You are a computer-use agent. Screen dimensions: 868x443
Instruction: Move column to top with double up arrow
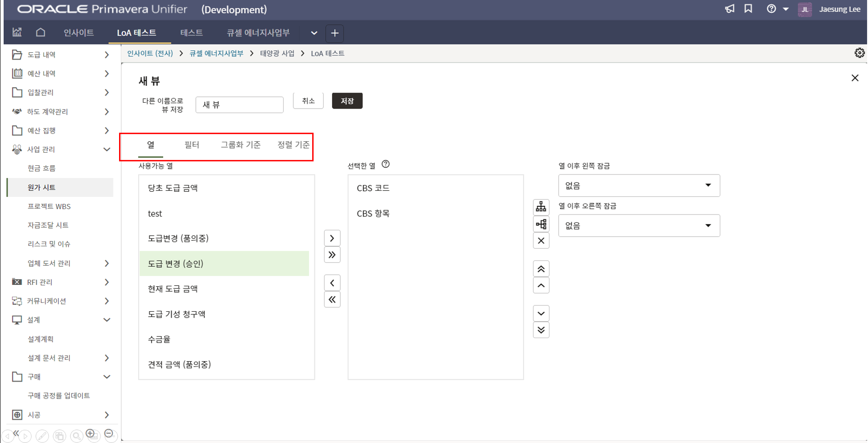click(x=541, y=269)
